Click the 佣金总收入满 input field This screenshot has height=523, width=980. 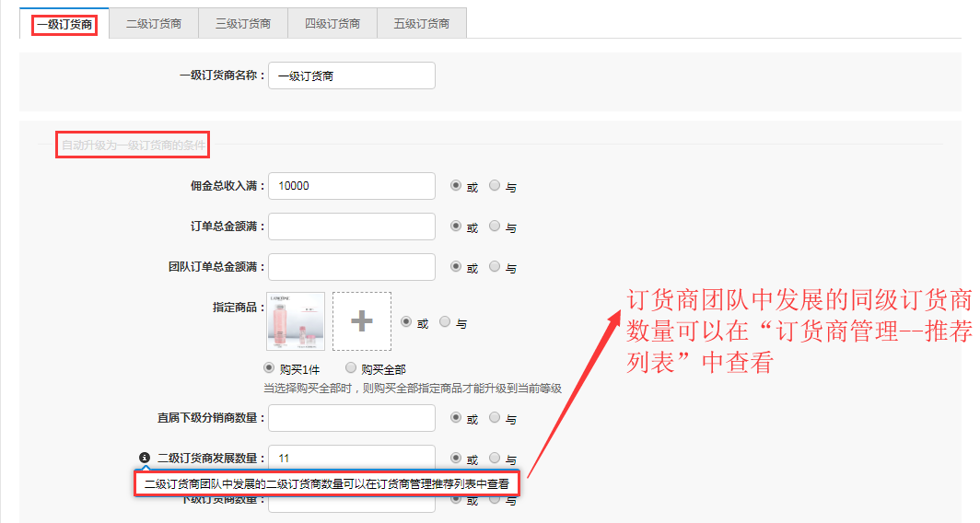point(352,186)
